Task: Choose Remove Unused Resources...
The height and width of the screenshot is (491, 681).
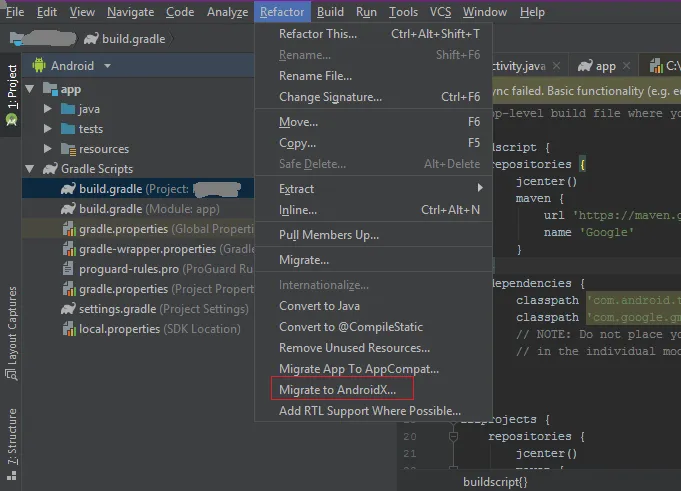Action: click(x=374, y=348)
